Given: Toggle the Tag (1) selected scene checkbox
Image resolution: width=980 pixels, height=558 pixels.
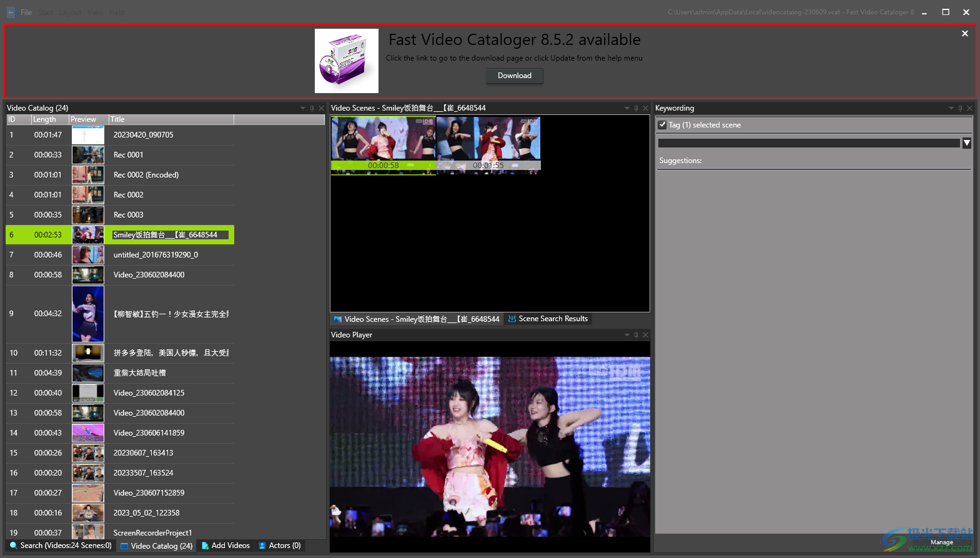Looking at the screenshot, I should click(x=662, y=125).
